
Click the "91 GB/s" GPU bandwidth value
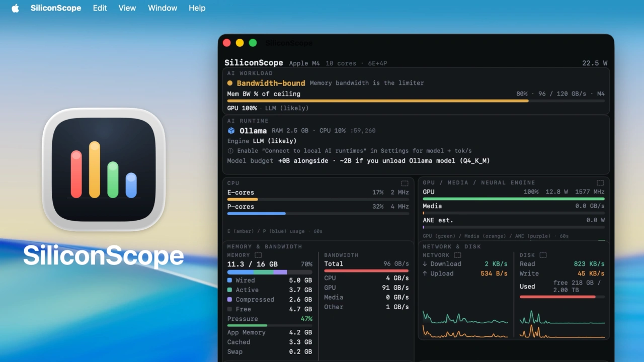tap(395, 288)
